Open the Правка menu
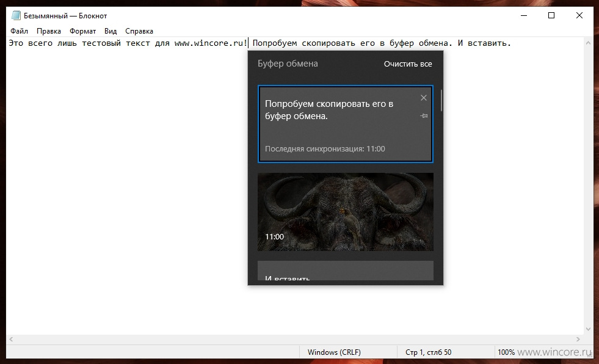 pyautogui.click(x=48, y=31)
